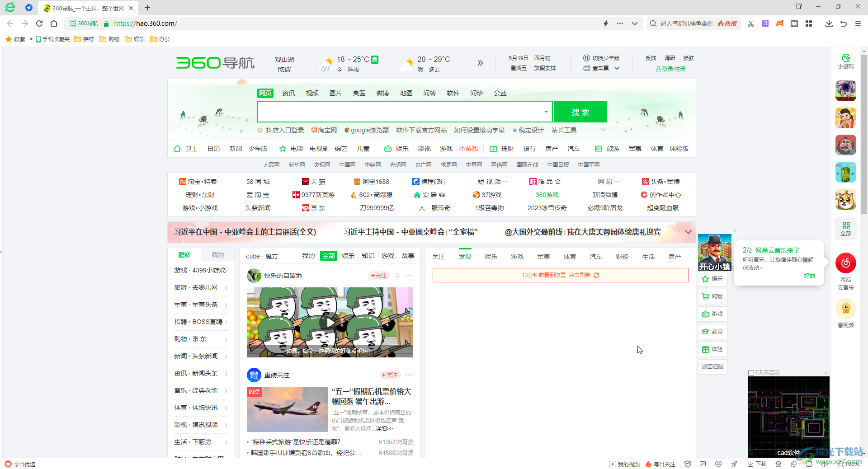Click the three-dot more icon in address bar

pyautogui.click(x=620, y=23)
